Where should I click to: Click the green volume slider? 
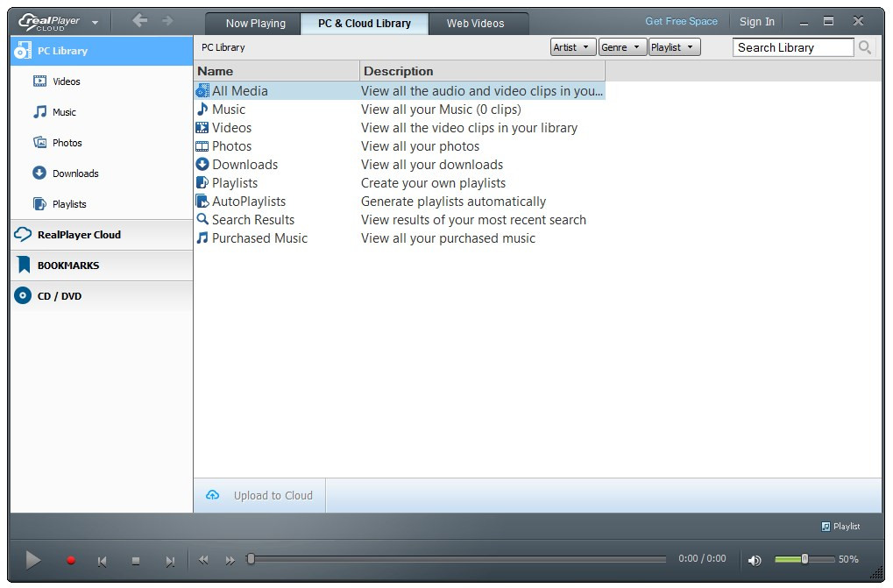pyautogui.click(x=804, y=559)
